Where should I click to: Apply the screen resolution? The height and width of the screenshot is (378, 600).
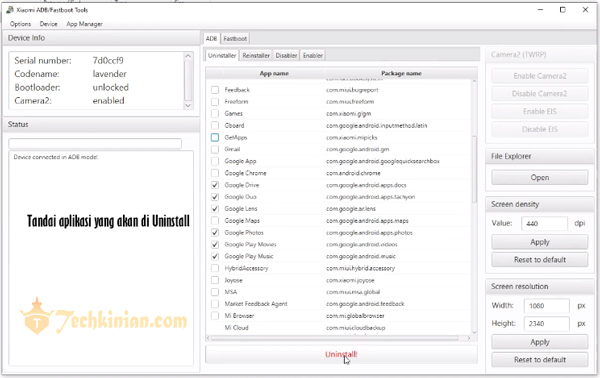tap(540, 342)
